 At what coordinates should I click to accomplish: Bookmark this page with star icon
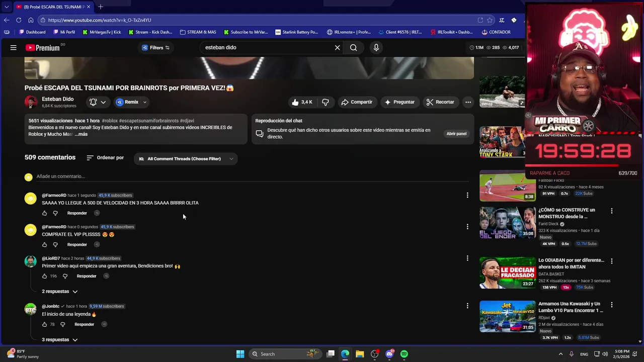coord(490,20)
